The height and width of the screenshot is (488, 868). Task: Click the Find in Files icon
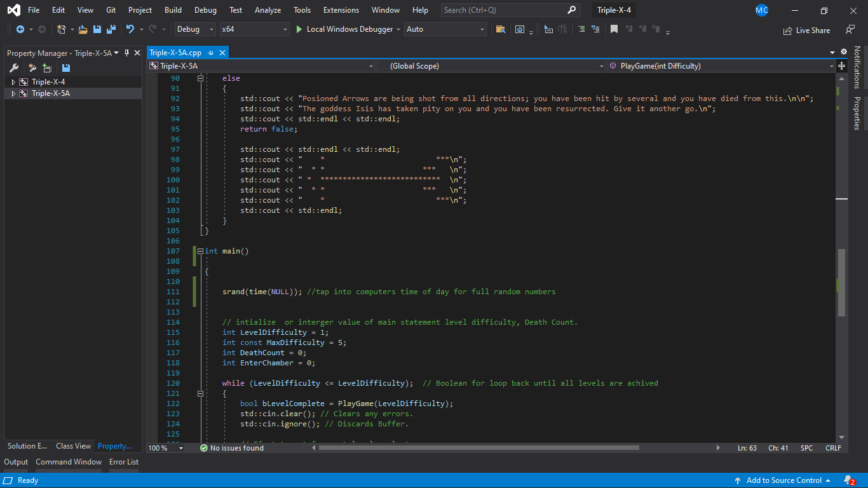(501, 29)
